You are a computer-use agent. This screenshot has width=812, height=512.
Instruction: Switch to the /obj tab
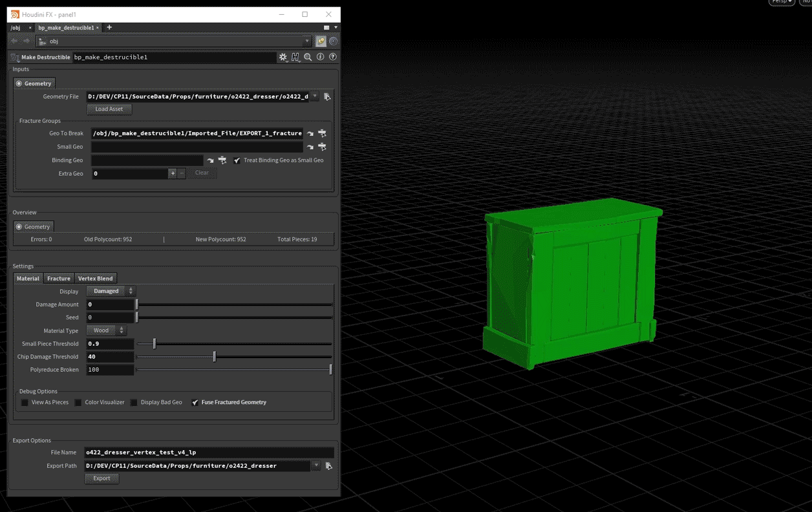16,28
